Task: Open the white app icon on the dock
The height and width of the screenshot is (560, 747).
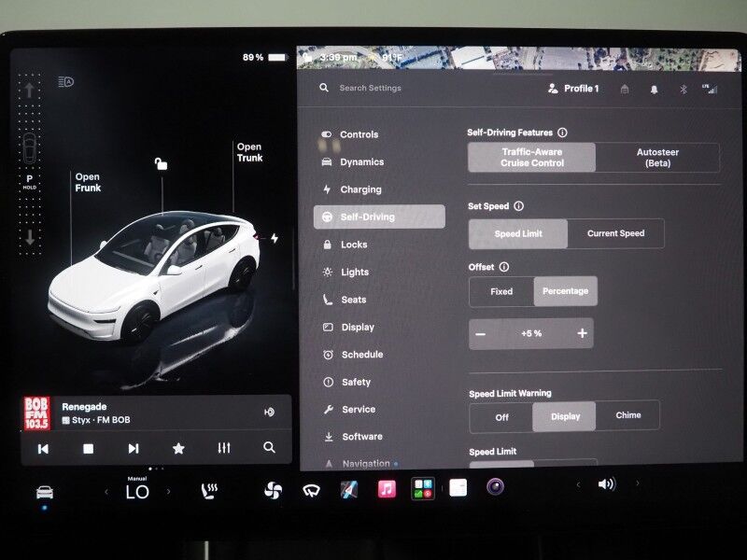Action: coord(458,487)
